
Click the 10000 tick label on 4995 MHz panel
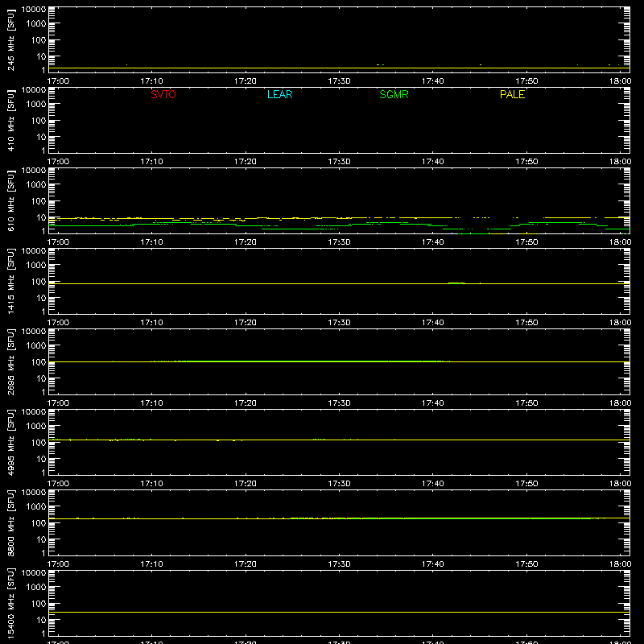34,412
